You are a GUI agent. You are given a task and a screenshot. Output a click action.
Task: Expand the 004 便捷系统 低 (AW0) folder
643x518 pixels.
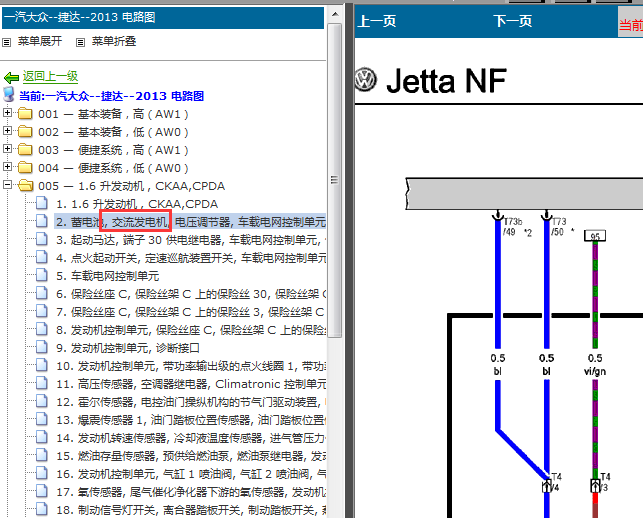[x=7, y=167]
